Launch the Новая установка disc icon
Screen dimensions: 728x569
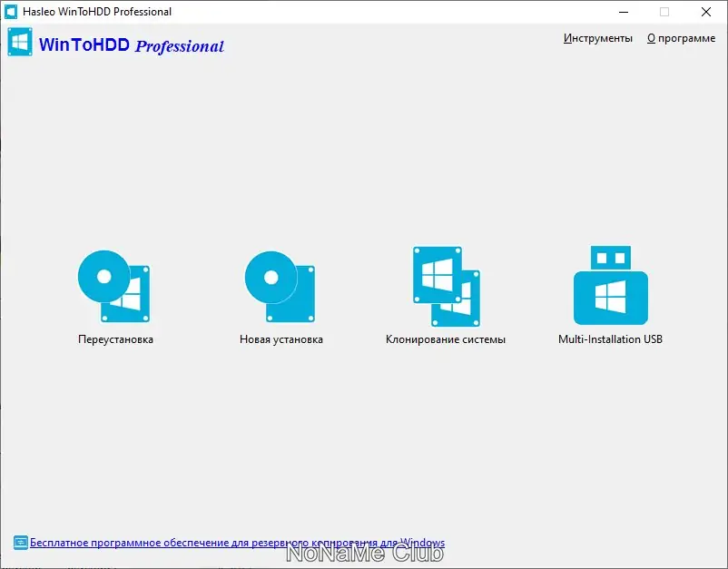[280, 287]
